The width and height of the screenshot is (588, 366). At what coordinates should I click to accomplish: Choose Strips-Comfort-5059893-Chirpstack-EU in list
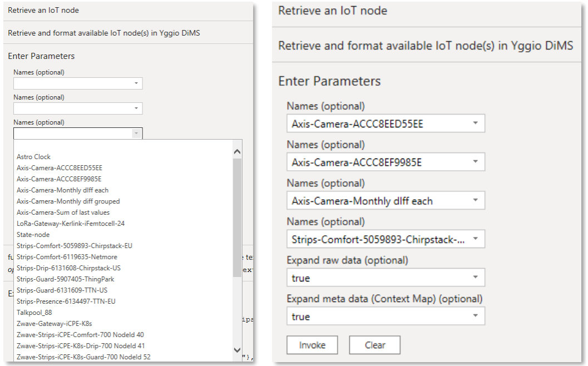point(74,246)
